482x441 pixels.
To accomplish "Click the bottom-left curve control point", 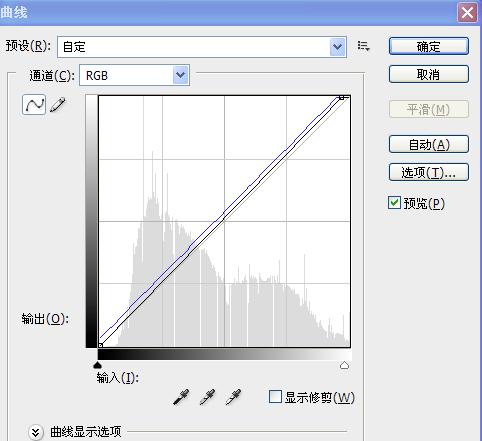I will click(100, 345).
